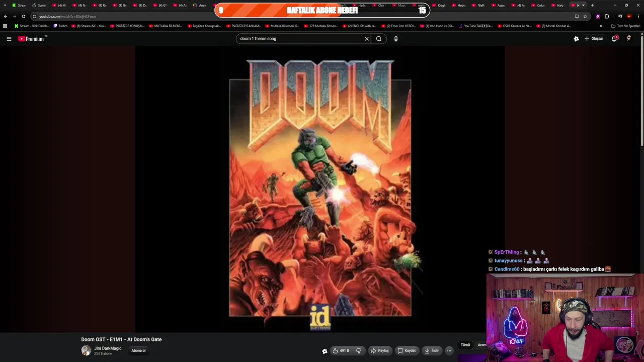Open YouTube notifications bell
Image resolution: width=644 pixels, height=362 pixels.
point(614,39)
